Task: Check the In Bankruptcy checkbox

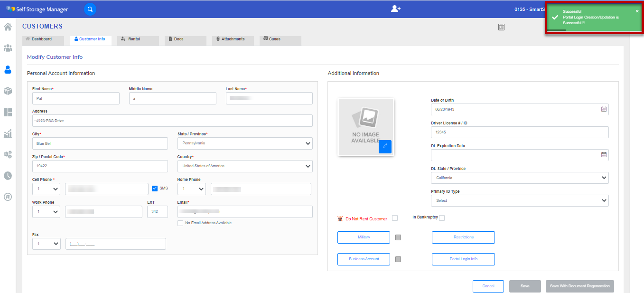Action: 442,218
